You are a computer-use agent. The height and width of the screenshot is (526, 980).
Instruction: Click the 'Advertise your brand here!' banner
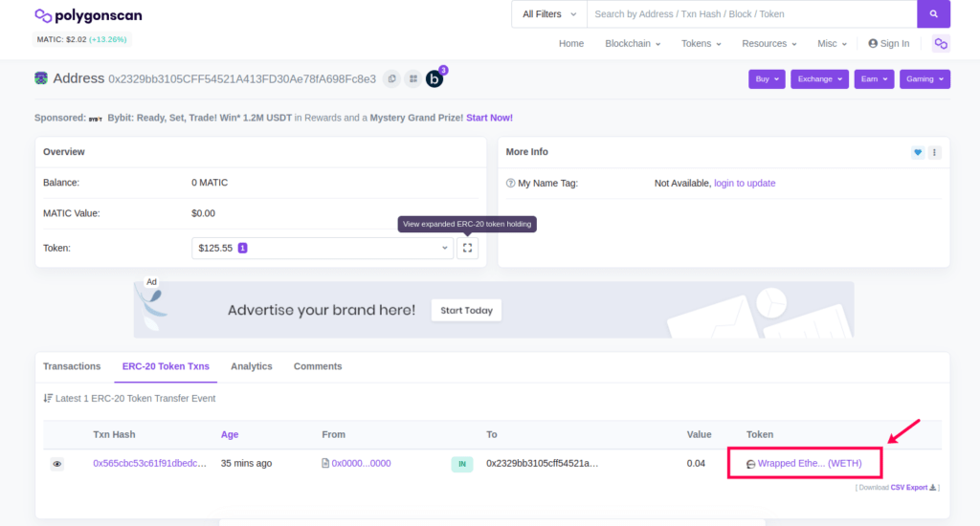pos(494,310)
